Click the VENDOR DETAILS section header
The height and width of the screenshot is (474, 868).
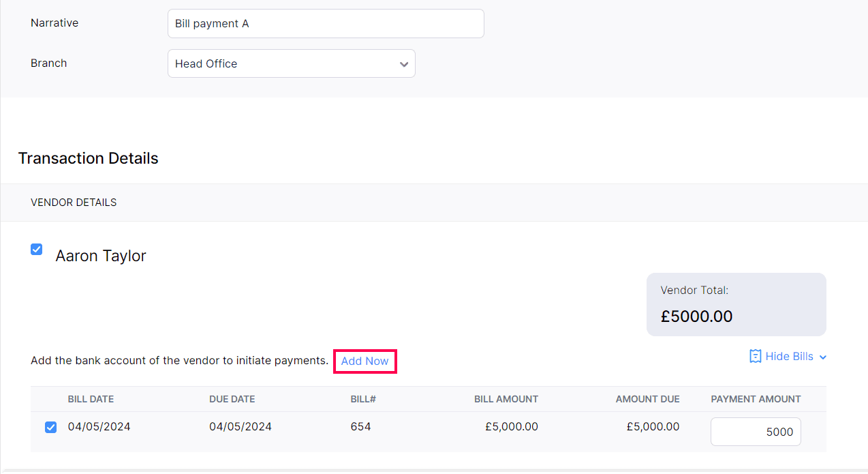click(x=74, y=203)
